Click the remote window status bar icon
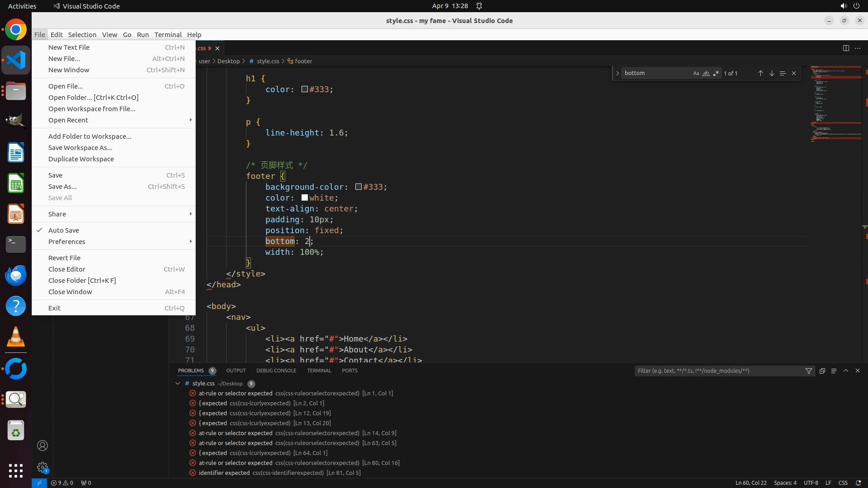Viewport: 868px width, 488px height. click(39, 483)
